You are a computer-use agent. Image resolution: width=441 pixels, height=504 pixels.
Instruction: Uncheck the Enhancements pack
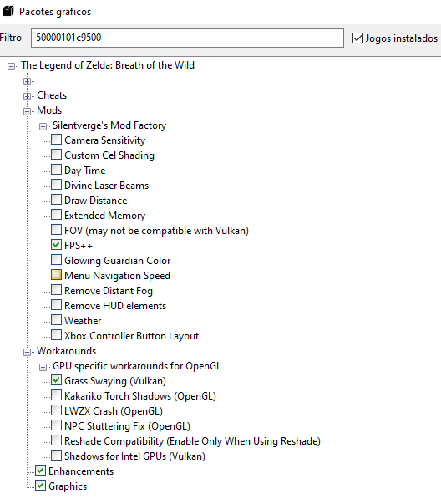(40, 471)
